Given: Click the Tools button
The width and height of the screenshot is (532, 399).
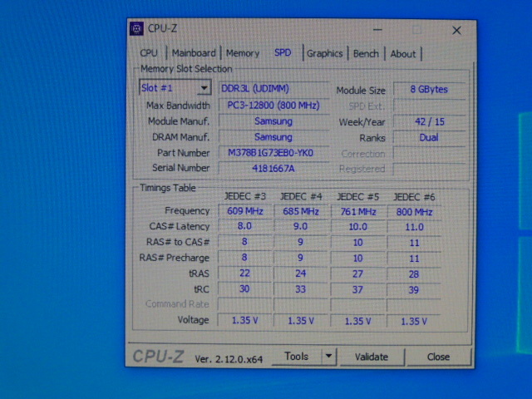Looking at the screenshot, I should 297,357.
